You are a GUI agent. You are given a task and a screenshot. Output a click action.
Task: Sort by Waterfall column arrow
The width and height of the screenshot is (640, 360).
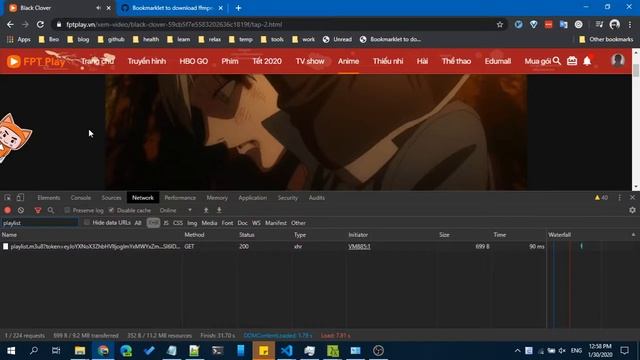click(633, 235)
